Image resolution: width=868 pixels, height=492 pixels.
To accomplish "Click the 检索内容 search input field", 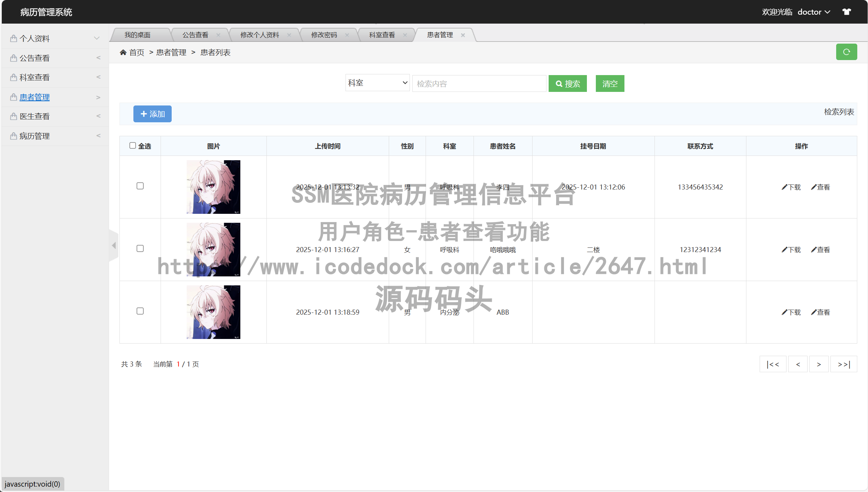I will [479, 84].
